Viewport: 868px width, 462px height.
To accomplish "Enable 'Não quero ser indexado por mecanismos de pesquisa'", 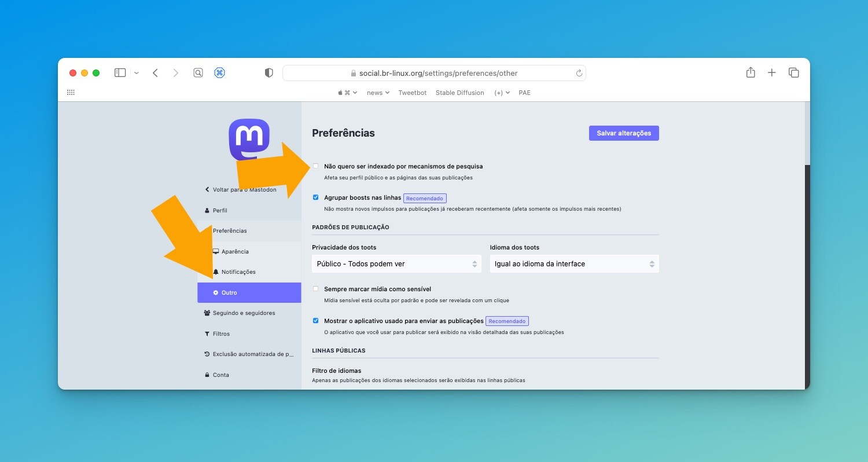I will [315, 166].
